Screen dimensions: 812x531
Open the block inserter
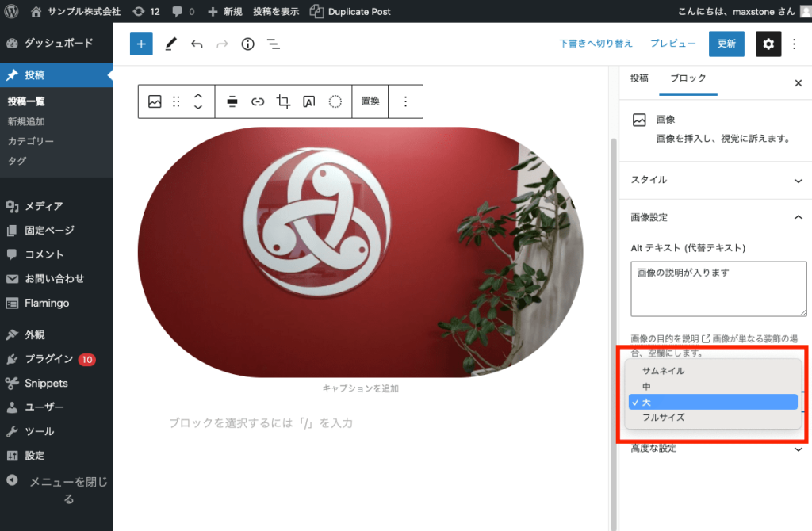(140, 44)
